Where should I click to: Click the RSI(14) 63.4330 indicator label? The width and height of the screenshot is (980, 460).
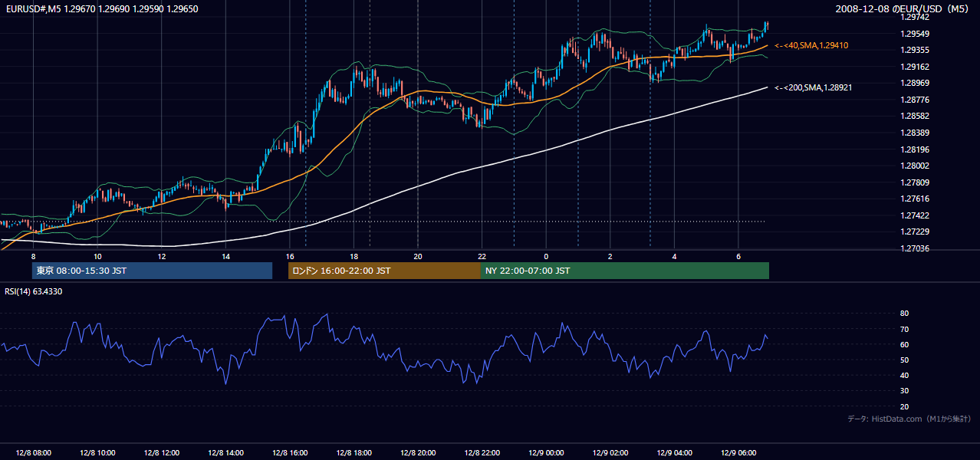[x=34, y=291]
